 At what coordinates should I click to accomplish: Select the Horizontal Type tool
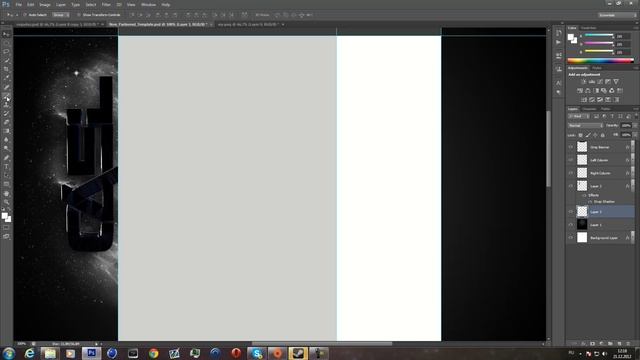pos(6,167)
